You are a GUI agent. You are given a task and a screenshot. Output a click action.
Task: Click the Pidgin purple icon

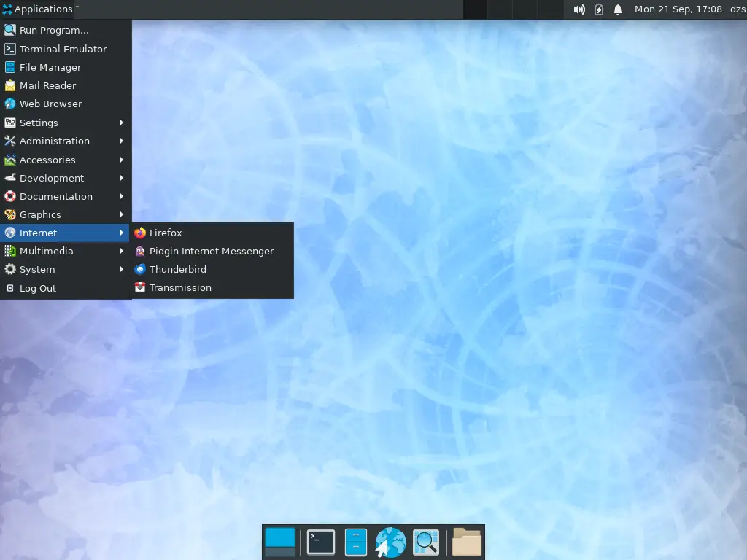click(139, 251)
